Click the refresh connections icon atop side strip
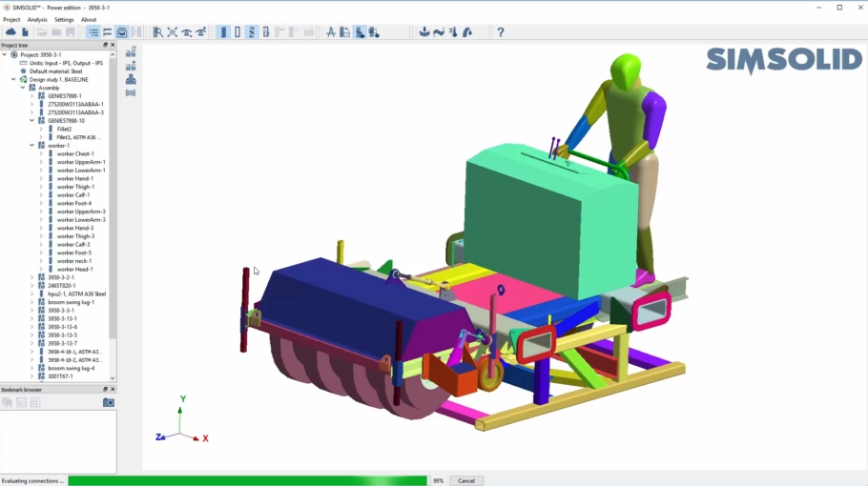868x486 pixels. pyautogui.click(x=131, y=52)
